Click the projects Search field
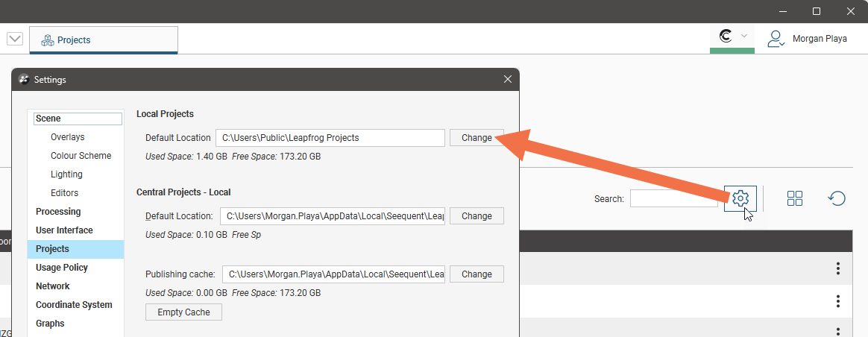Image resolution: width=868 pixels, height=337 pixels. [673, 198]
